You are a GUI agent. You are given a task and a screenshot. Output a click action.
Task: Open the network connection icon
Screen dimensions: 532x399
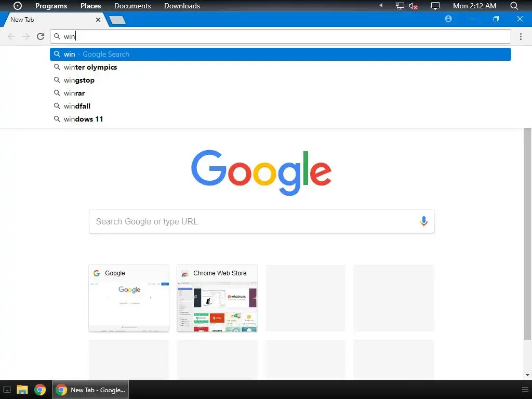(400, 6)
